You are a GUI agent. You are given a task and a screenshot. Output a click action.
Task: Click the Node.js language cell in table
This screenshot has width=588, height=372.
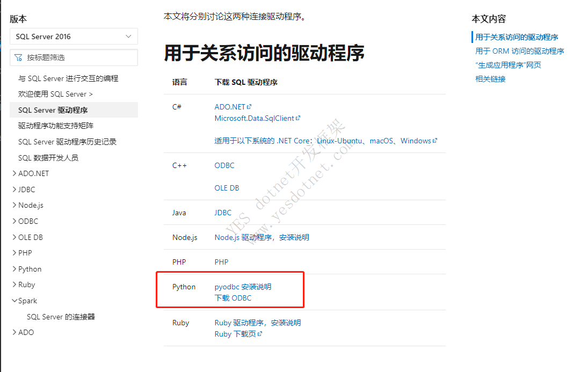tap(185, 237)
